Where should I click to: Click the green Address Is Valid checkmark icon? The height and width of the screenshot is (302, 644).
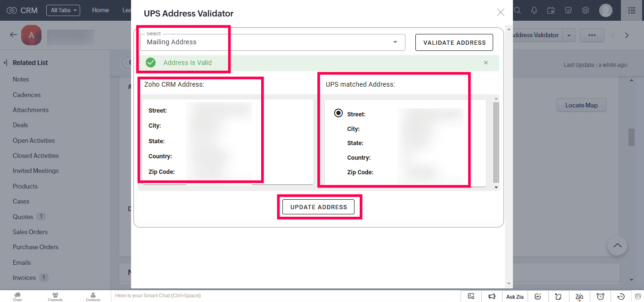pyautogui.click(x=150, y=63)
